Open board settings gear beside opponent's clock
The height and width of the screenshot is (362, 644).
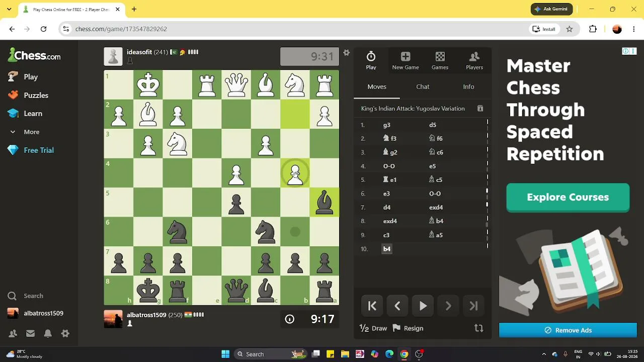(346, 52)
